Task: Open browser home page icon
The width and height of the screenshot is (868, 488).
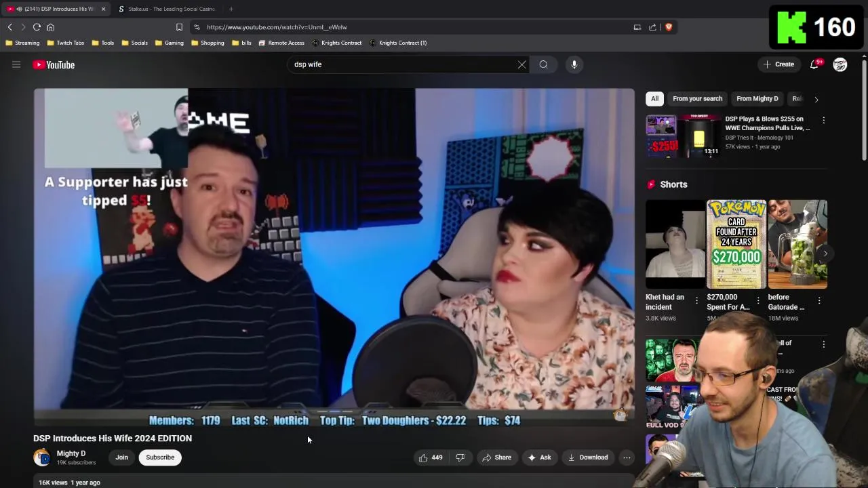Action: pos(50,27)
